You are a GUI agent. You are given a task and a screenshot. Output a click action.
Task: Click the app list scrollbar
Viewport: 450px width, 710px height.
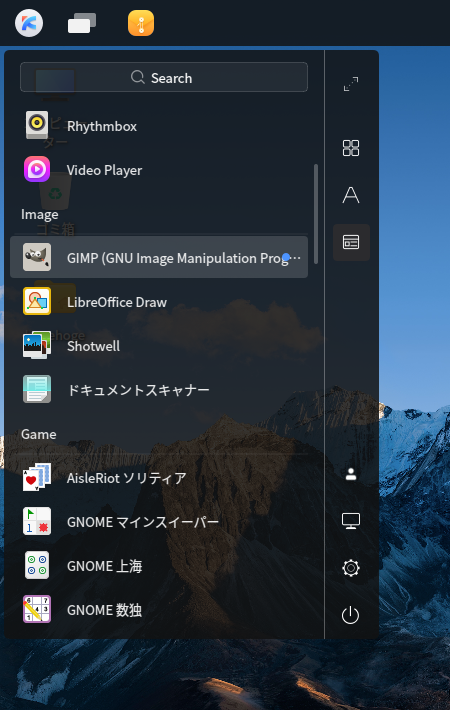pos(316,214)
